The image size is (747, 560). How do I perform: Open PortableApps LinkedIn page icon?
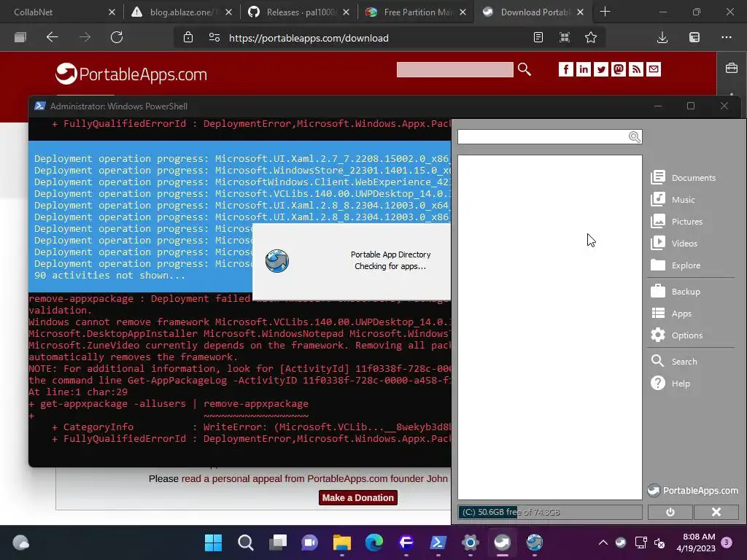point(583,69)
